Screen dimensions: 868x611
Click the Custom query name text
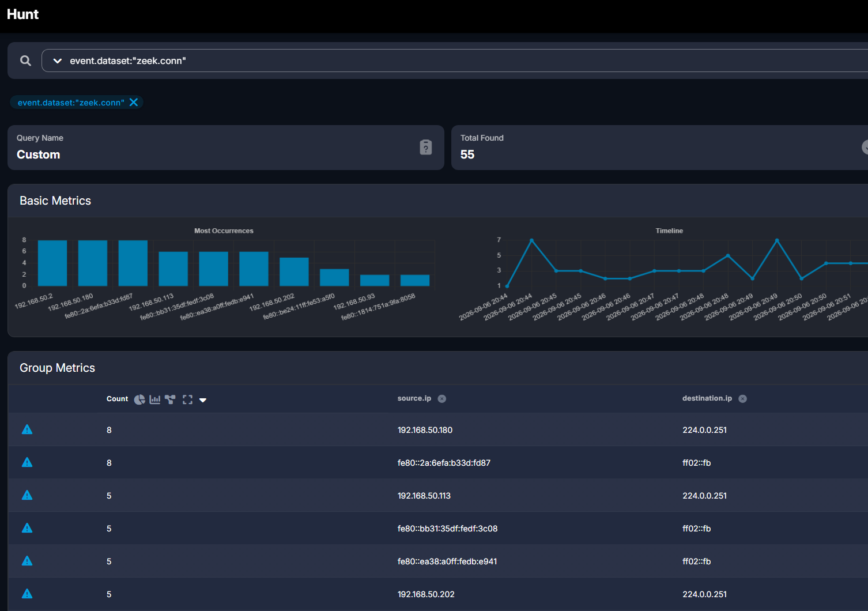click(x=38, y=154)
